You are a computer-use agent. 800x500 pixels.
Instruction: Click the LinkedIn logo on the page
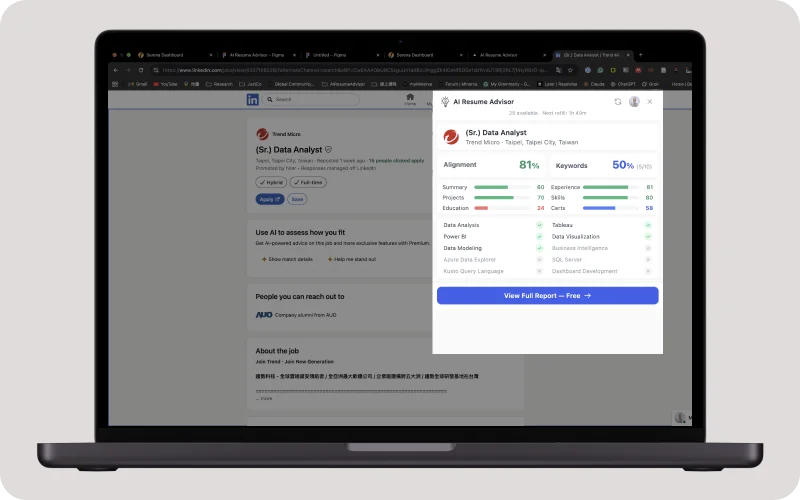[x=253, y=99]
